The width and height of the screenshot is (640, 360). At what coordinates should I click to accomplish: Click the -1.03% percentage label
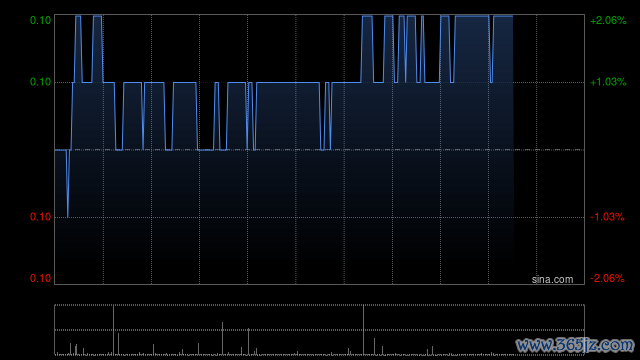click(x=607, y=217)
